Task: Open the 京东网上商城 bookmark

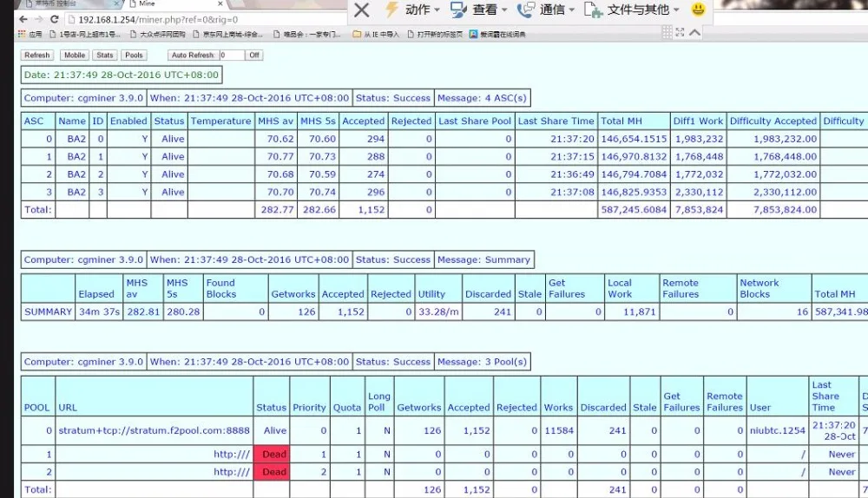Action: point(227,35)
